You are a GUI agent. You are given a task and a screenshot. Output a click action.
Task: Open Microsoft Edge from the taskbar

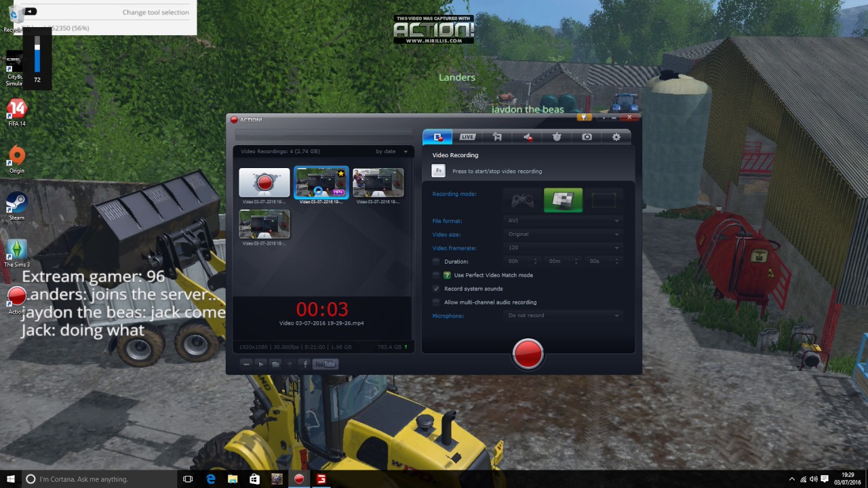211,479
